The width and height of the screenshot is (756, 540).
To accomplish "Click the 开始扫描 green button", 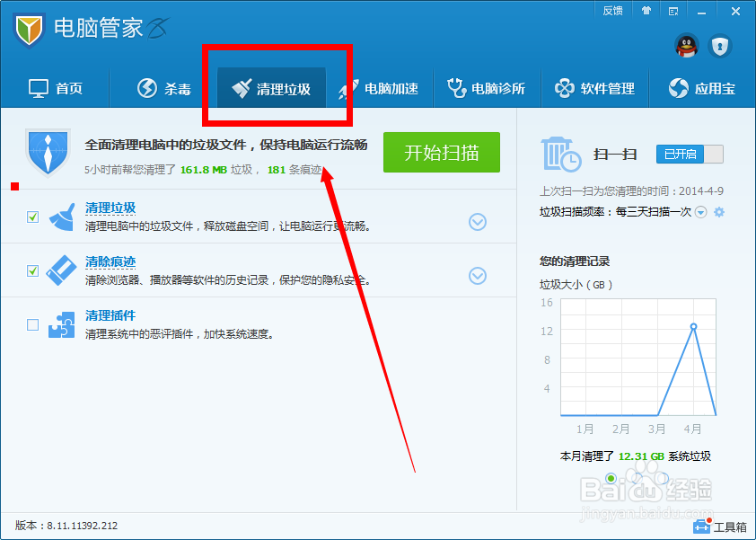I will point(441,152).
